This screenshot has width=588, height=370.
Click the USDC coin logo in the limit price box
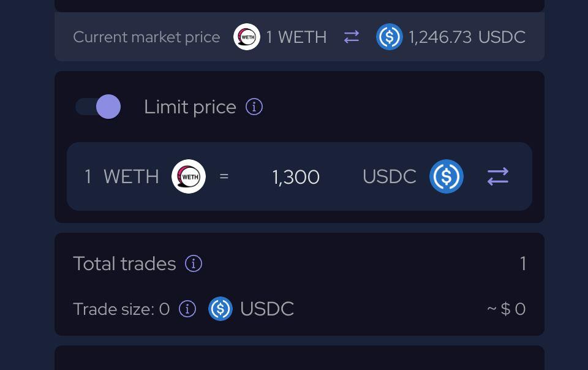coord(447,176)
